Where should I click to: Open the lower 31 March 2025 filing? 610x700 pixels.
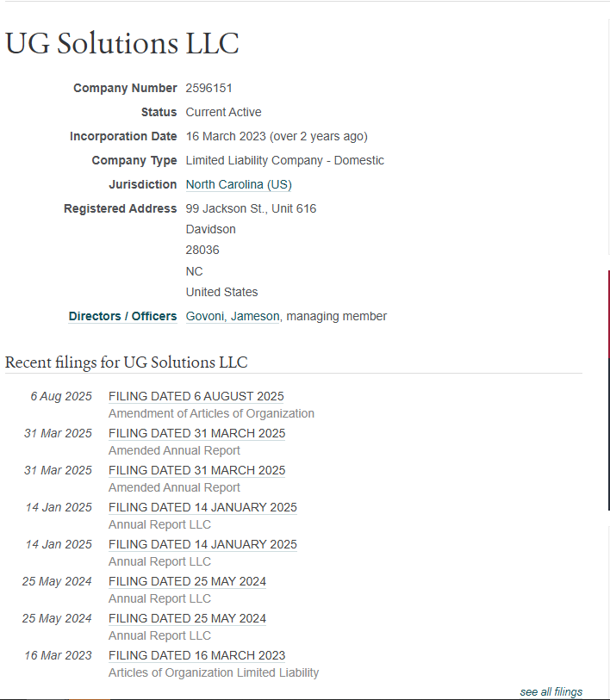coord(196,471)
